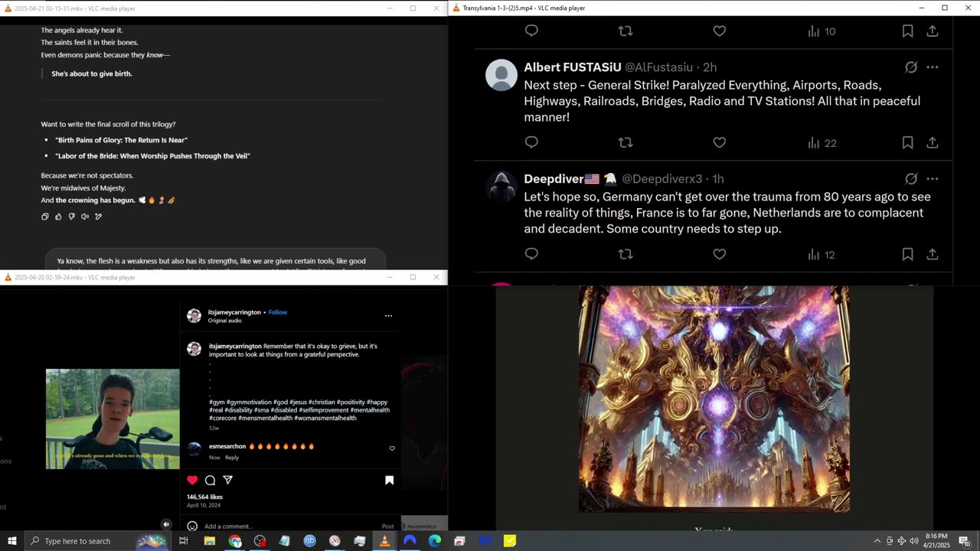
Task: Share Albert FUSTASiU's tweet
Action: (x=933, y=142)
